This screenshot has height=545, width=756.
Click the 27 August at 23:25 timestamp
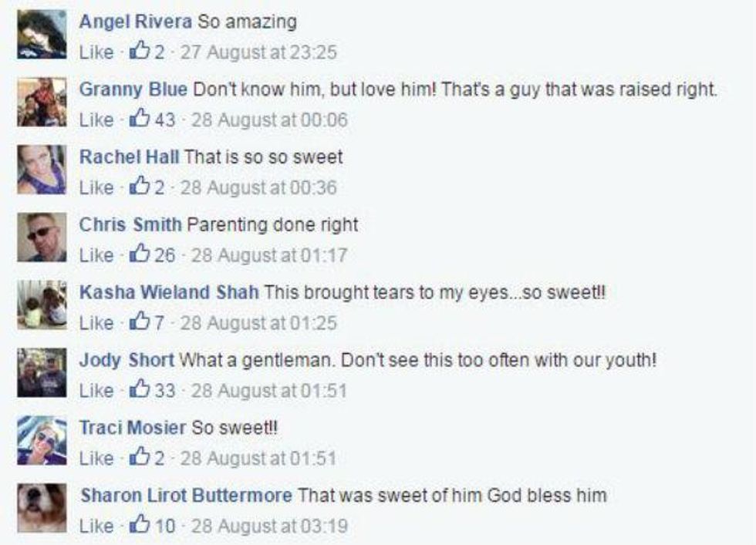pos(259,52)
